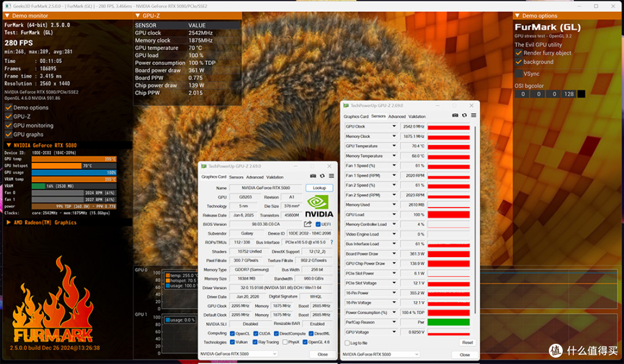Screen dimensions: 624x364
Task: Open GPU selector dropdown in Graphics Card window
Action: pyautogui.click(x=239, y=354)
